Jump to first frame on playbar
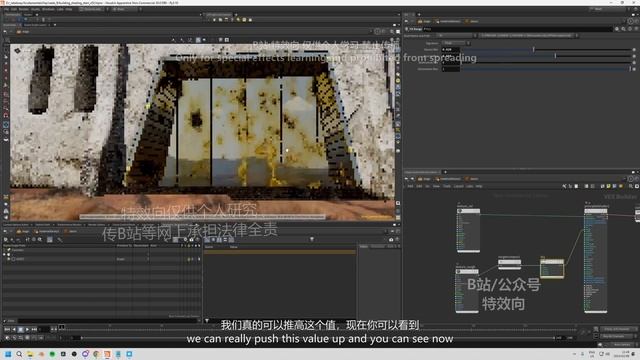The height and width of the screenshot is (360, 640). click(7, 329)
